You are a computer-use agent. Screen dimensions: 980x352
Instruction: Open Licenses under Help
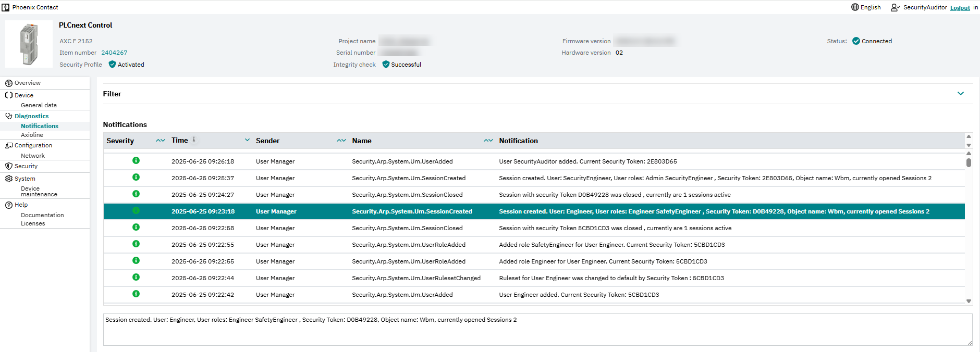click(33, 223)
